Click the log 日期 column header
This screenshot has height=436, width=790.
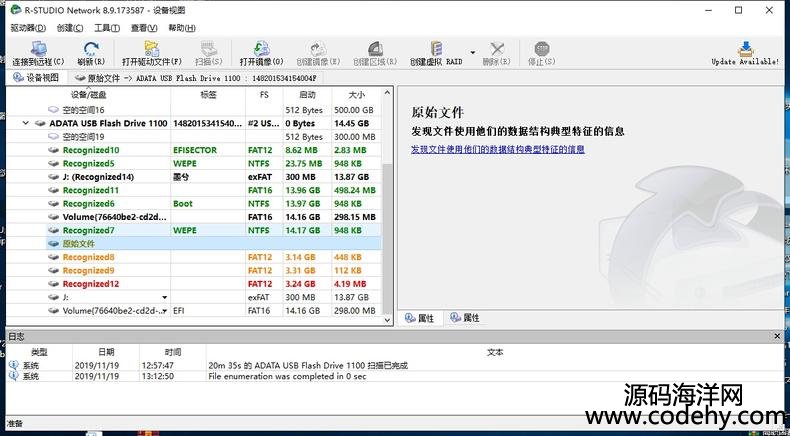point(106,352)
